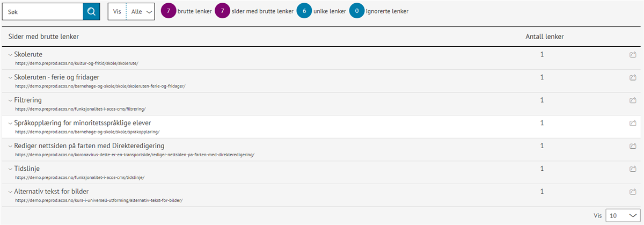The width and height of the screenshot is (644, 225).
Task: Click the magnifying glass search button
Action: 91,11
